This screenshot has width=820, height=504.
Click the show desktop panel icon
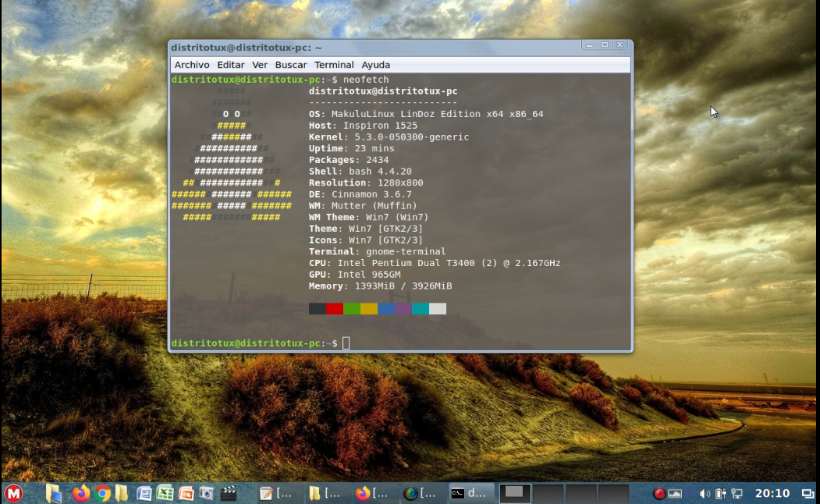point(808,493)
